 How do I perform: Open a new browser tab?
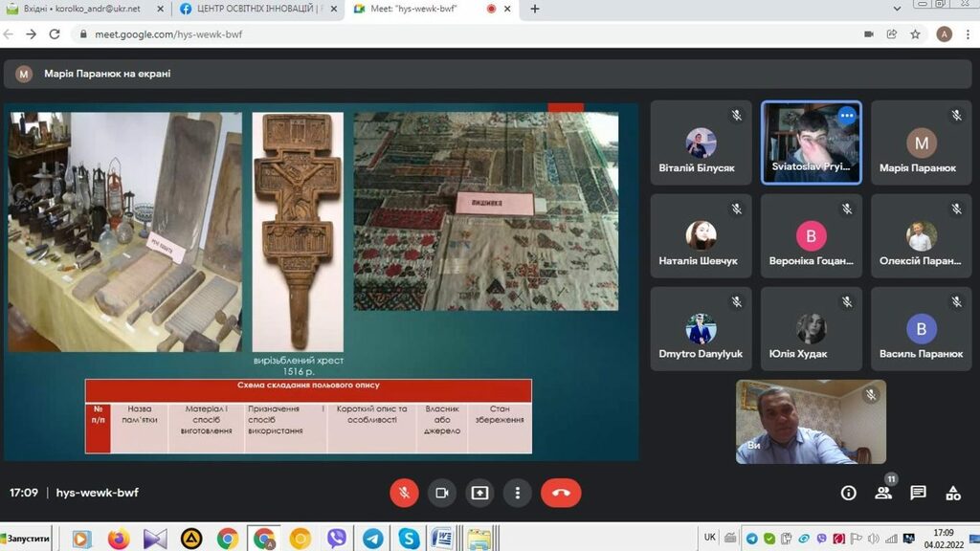click(535, 9)
